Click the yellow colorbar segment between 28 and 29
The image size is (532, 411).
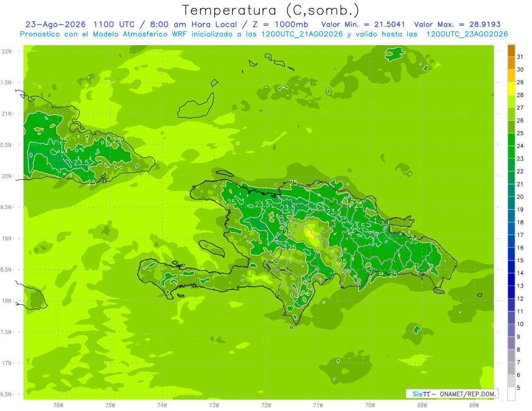point(511,89)
